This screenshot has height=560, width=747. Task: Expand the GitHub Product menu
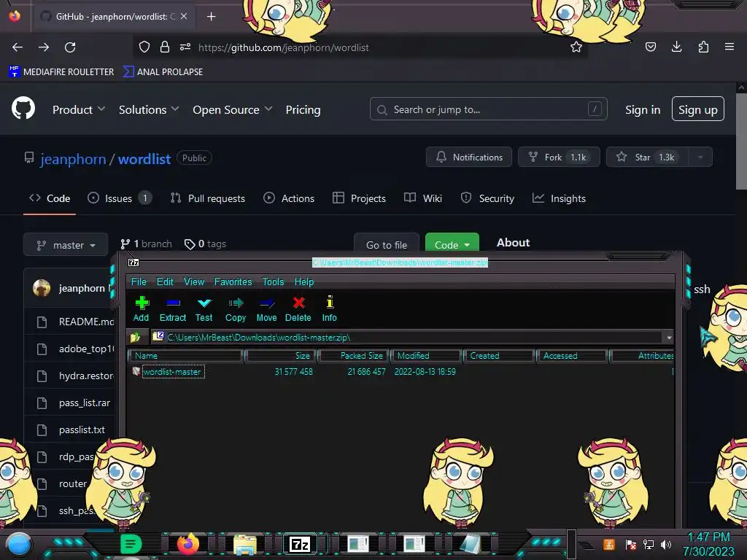click(79, 110)
